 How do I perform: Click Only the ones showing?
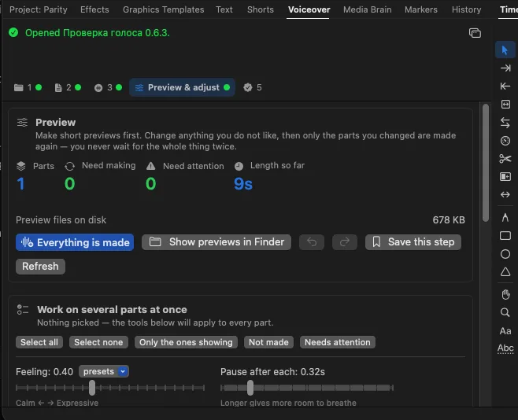pos(186,342)
